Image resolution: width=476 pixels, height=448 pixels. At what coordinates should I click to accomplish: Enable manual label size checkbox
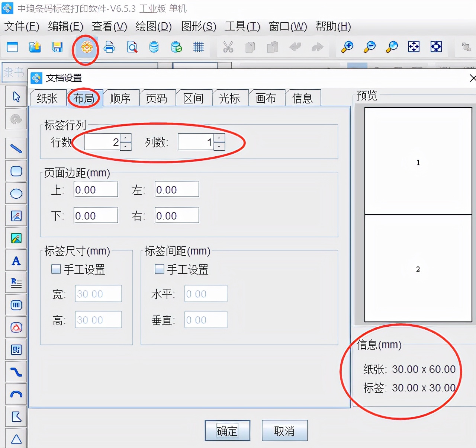click(56, 269)
